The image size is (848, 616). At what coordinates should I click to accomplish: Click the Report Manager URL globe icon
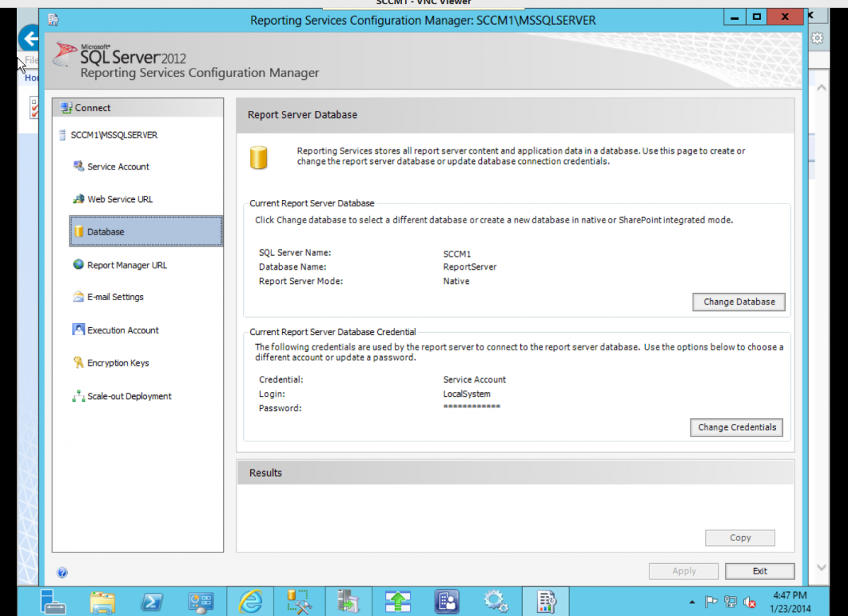click(78, 264)
